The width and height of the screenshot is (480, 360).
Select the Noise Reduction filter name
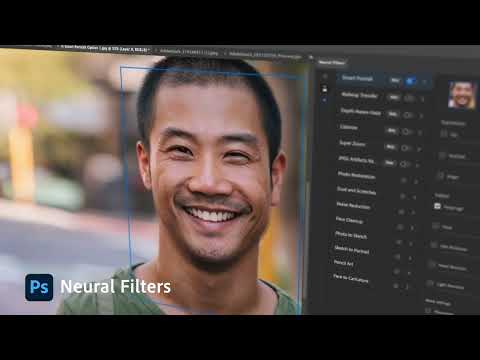(x=353, y=205)
